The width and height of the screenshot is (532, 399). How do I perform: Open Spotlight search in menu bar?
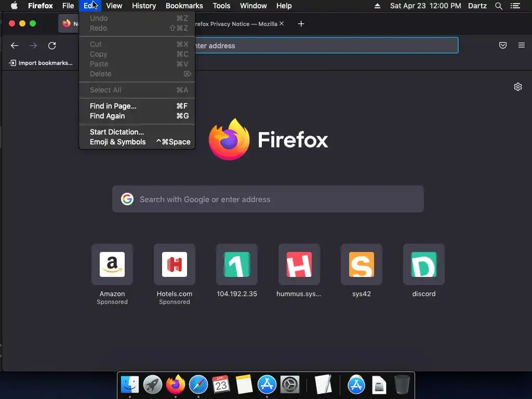[498, 6]
